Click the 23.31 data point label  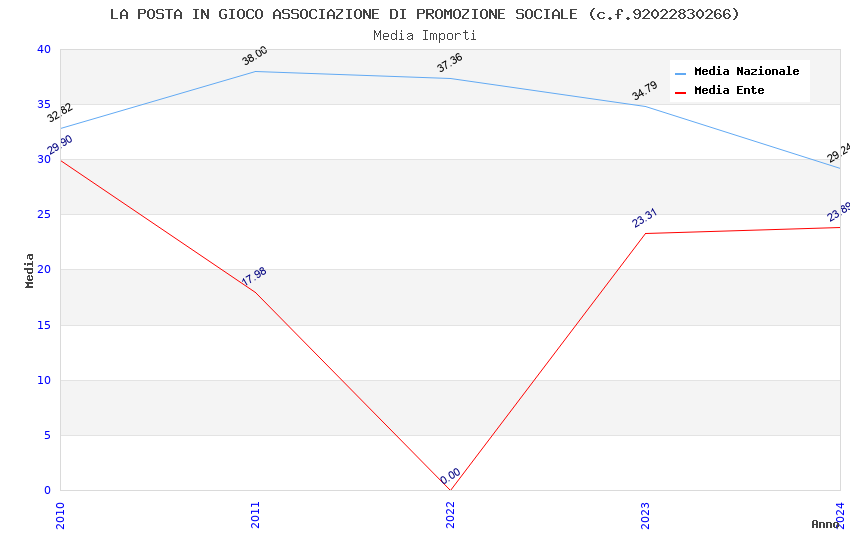(645, 218)
